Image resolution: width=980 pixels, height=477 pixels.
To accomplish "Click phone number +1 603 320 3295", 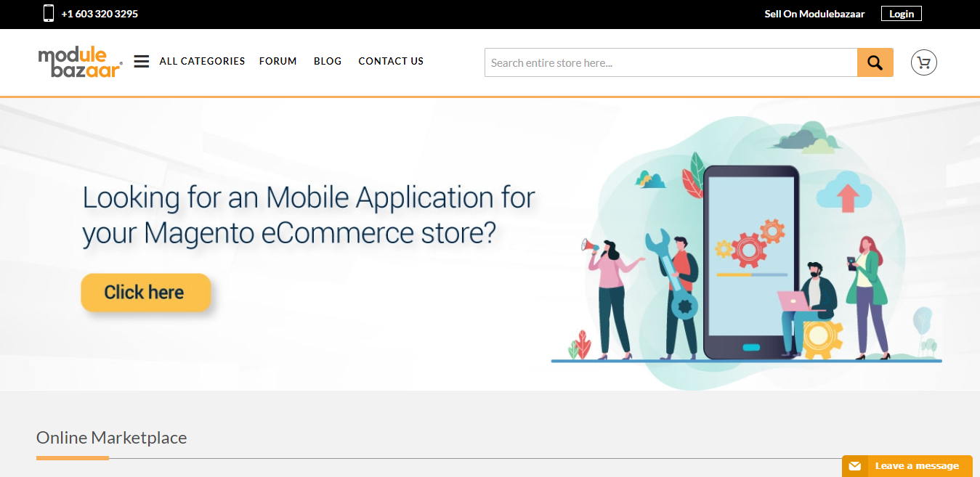I will click(x=100, y=14).
